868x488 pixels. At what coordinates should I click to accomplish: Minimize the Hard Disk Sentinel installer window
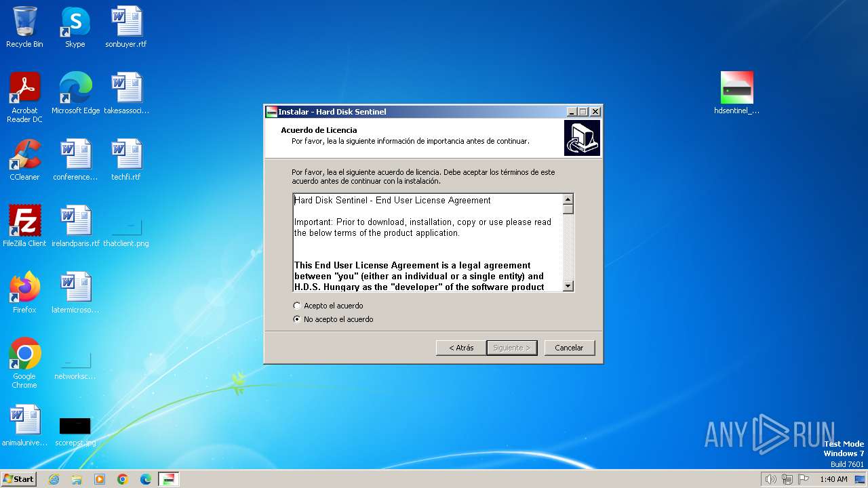572,112
